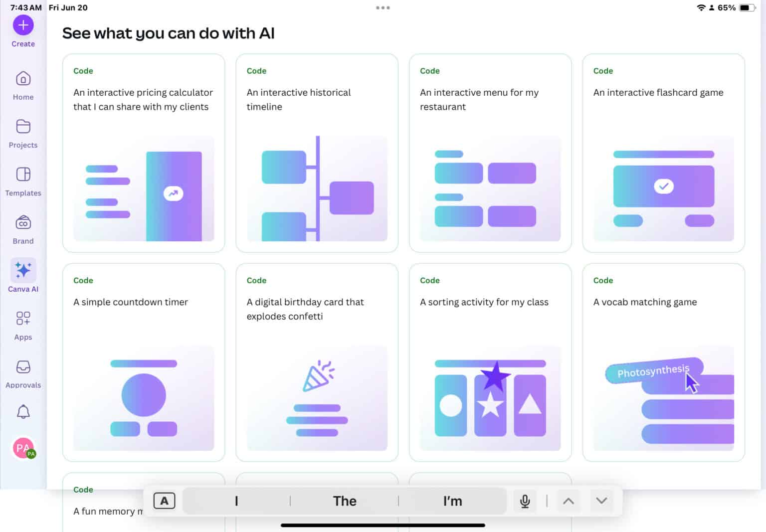The image size is (766, 532).
Task: Start a new design with the Create icon
Action: click(x=23, y=24)
